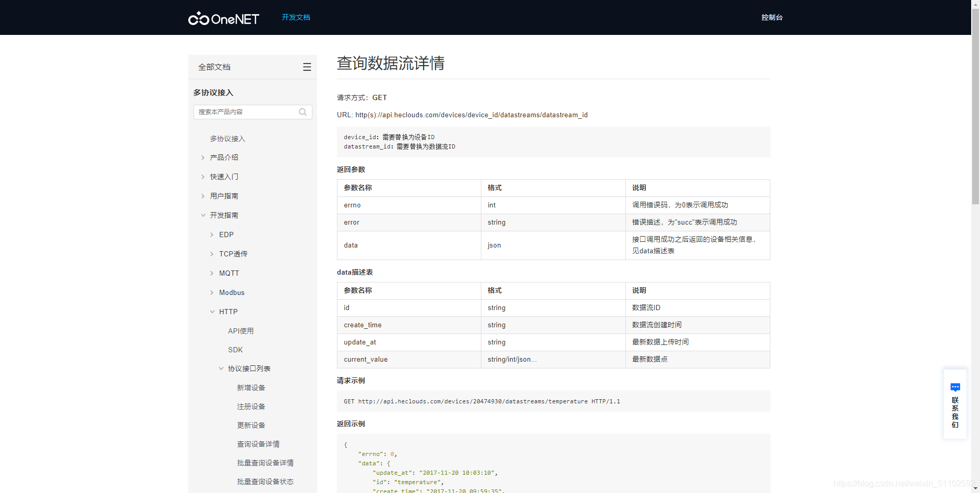
Task: Click the json format cell
Action: [553, 245]
